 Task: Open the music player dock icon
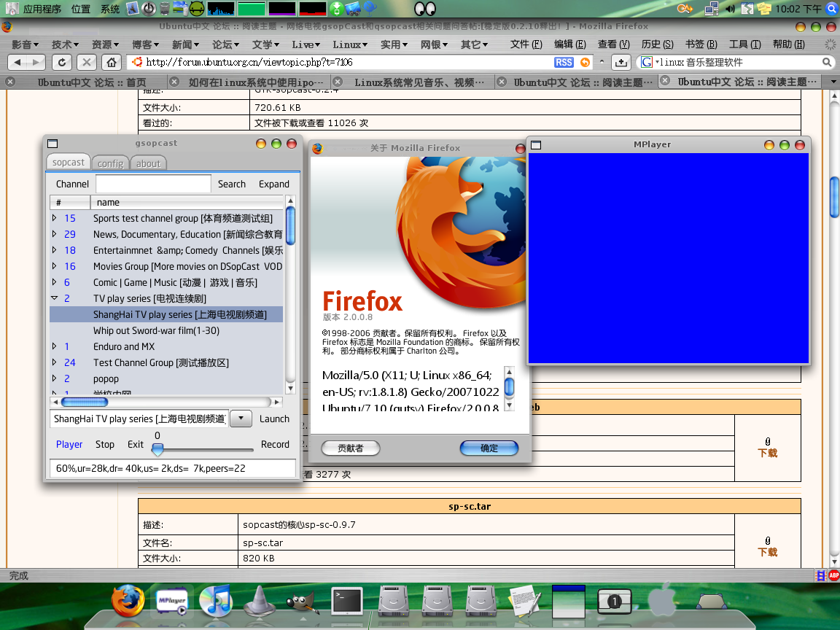[x=215, y=600]
